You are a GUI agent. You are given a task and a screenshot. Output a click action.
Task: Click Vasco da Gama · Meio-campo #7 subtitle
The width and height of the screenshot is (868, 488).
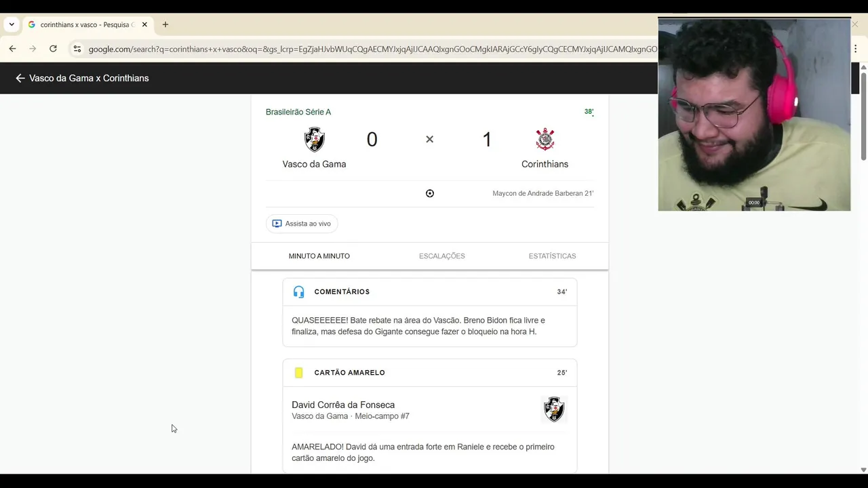351,416
